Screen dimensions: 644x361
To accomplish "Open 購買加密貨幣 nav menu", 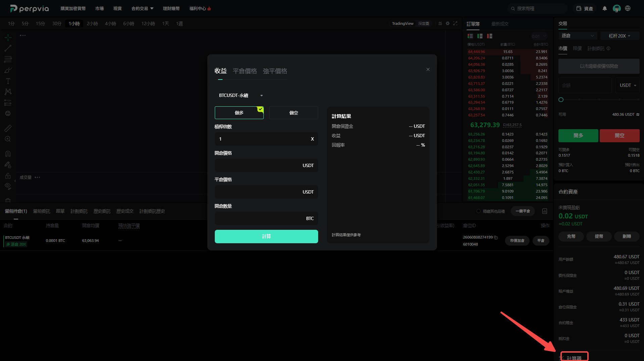I will 73,8.
